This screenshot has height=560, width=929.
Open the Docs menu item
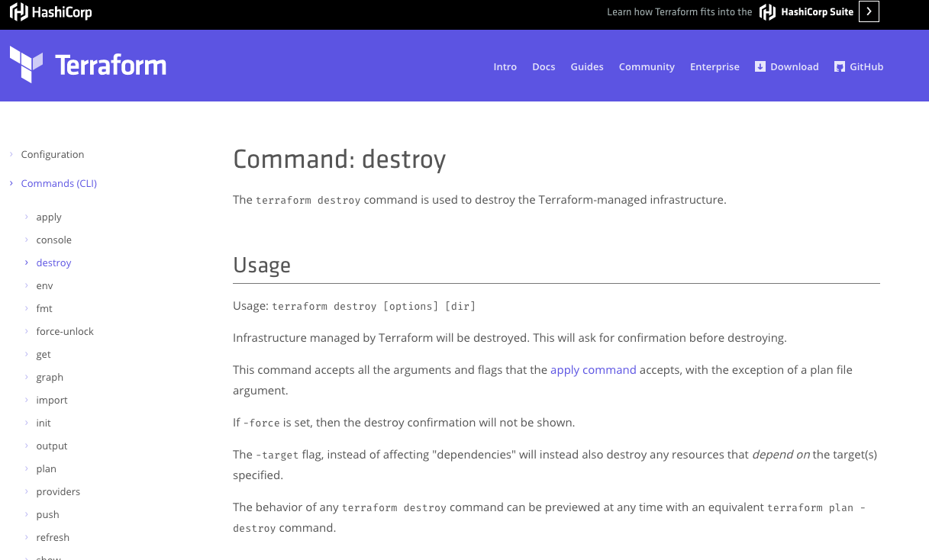[x=544, y=66]
